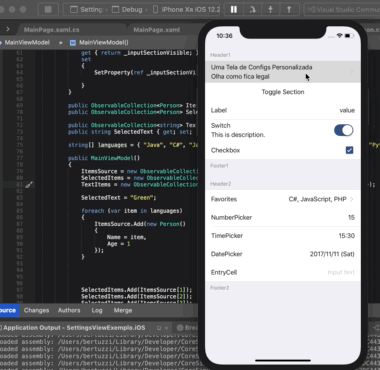Switch to the MainPage.xaml tab
The height and width of the screenshot is (370, 380).
(157, 30)
